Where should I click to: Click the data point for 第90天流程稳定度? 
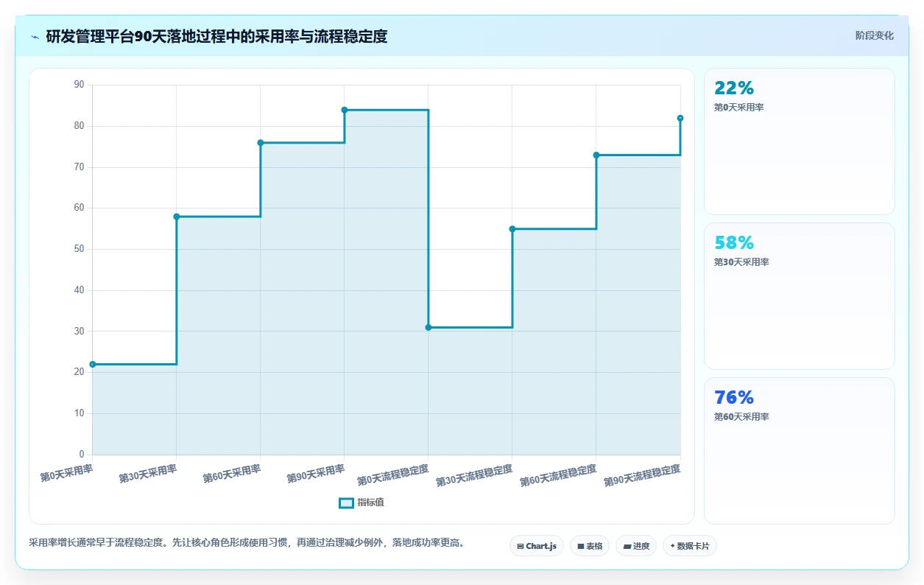(680, 118)
